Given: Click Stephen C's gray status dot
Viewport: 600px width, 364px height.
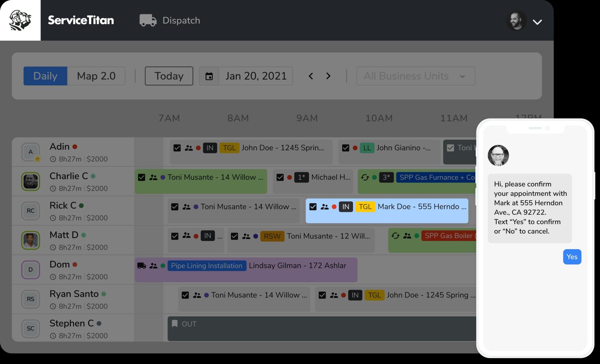Looking at the screenshot, I should pos(99,323).
